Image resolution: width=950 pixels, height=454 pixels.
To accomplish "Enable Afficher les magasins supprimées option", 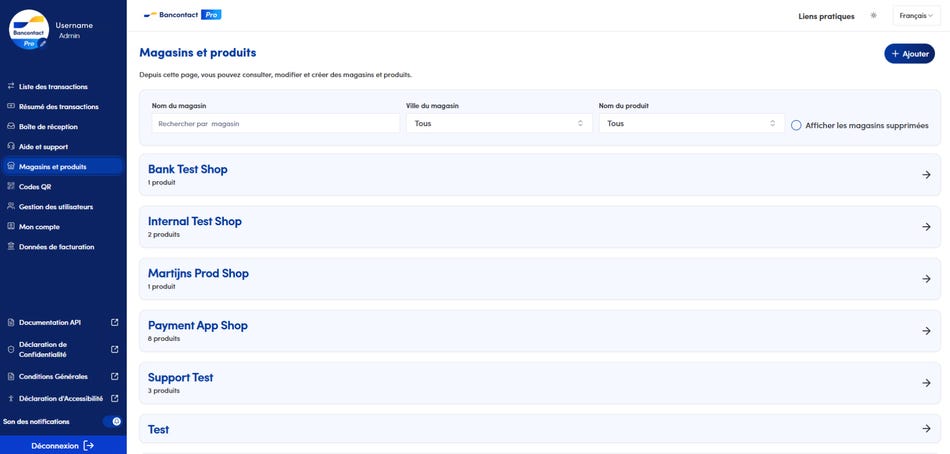I will click(x=796, y=125).
